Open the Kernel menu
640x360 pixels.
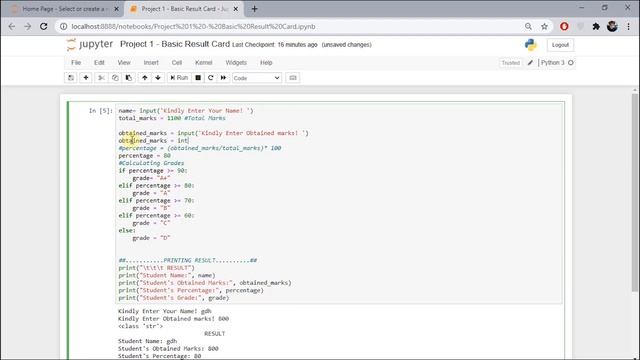point(203,62)
